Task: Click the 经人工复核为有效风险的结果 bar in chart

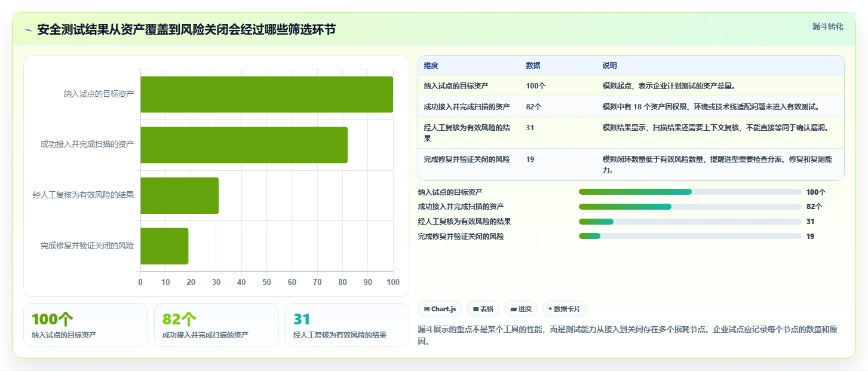Action: (x=179, y=195)
